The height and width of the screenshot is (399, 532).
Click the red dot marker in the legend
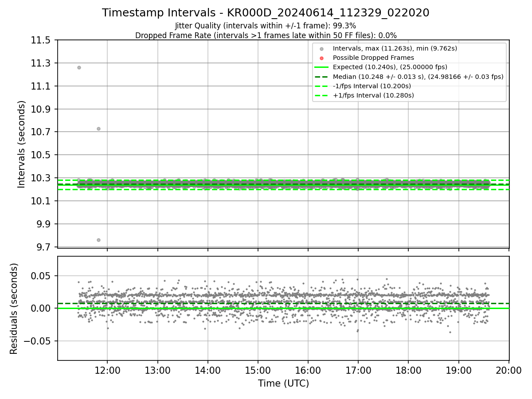[321, 58]
